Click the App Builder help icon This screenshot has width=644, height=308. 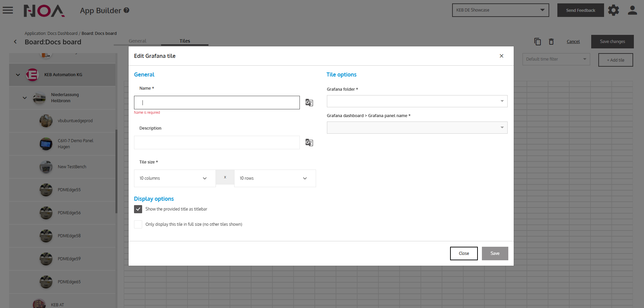pos(127,10)
